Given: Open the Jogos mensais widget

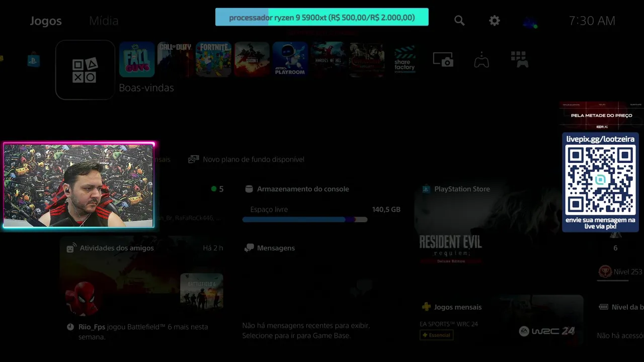Looking at the screenshot, I should [452, 307].
